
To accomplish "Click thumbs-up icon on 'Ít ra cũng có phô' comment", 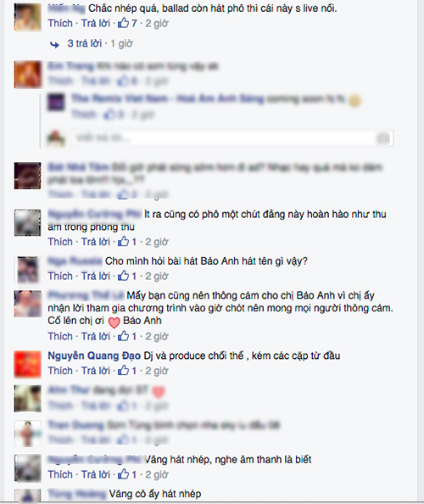I will (x=123, y=241).
